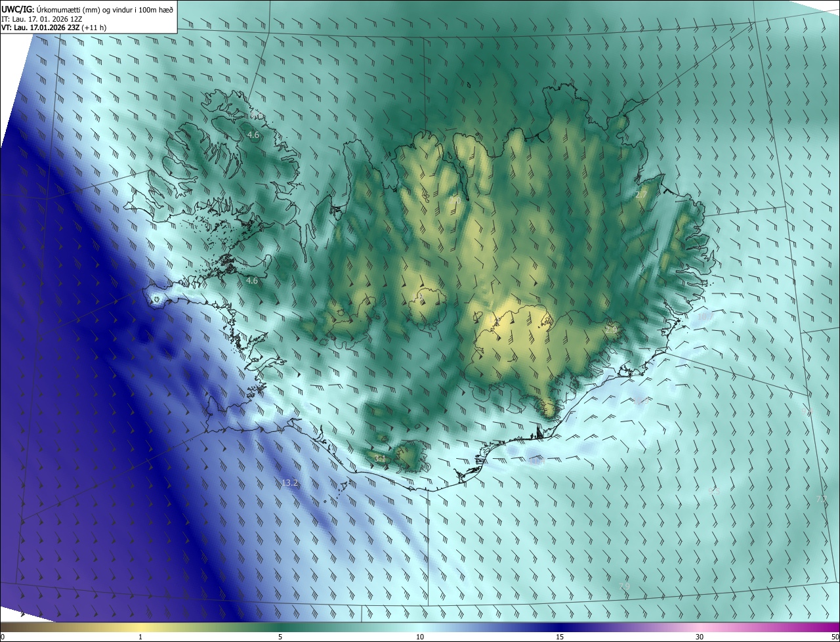Screen dimensions: 840x642
Task: Click the title text "Úrkomumætti (mm) og vindur í 100m hæð"
Action: 104,9
